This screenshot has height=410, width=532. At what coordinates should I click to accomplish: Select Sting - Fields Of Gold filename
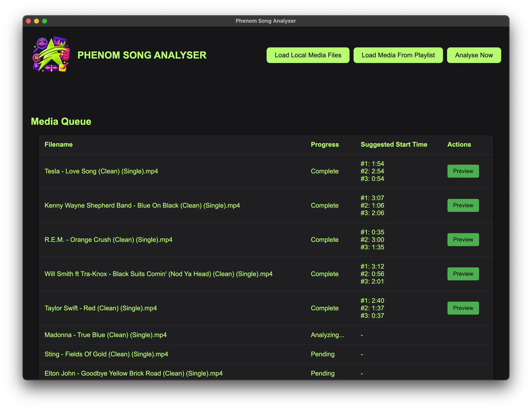pyautogui.click(x=106, y=354)
